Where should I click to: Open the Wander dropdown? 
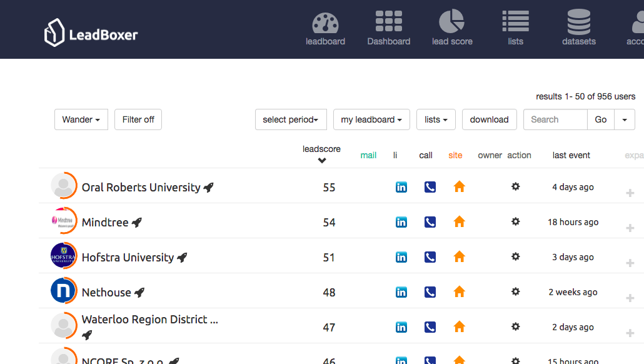(81, 119)
